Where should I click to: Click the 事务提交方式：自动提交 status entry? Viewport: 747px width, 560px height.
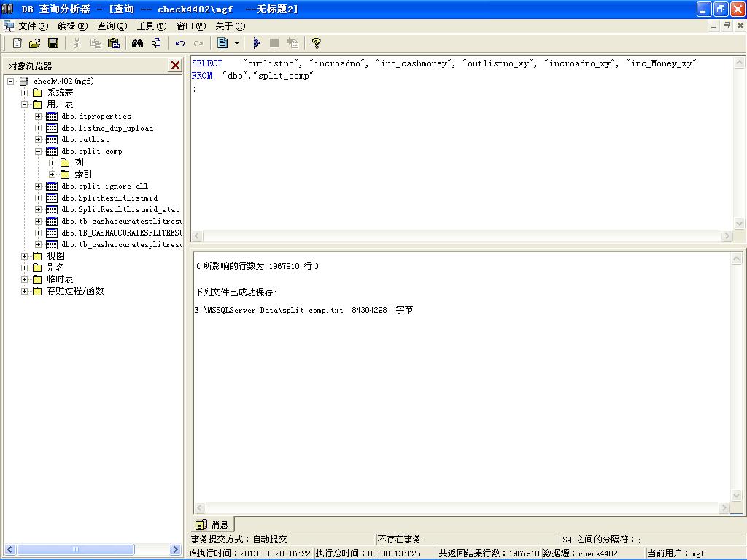[239, 540]
